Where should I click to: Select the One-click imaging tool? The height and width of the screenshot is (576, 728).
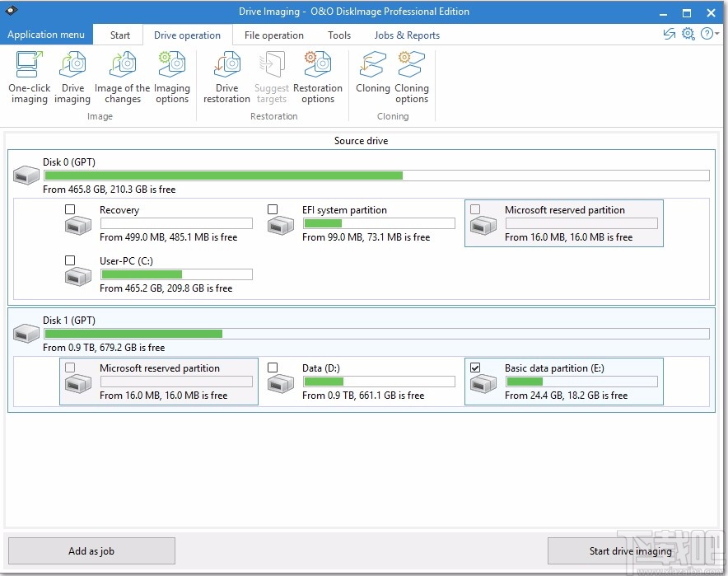[x=29, y=76]
